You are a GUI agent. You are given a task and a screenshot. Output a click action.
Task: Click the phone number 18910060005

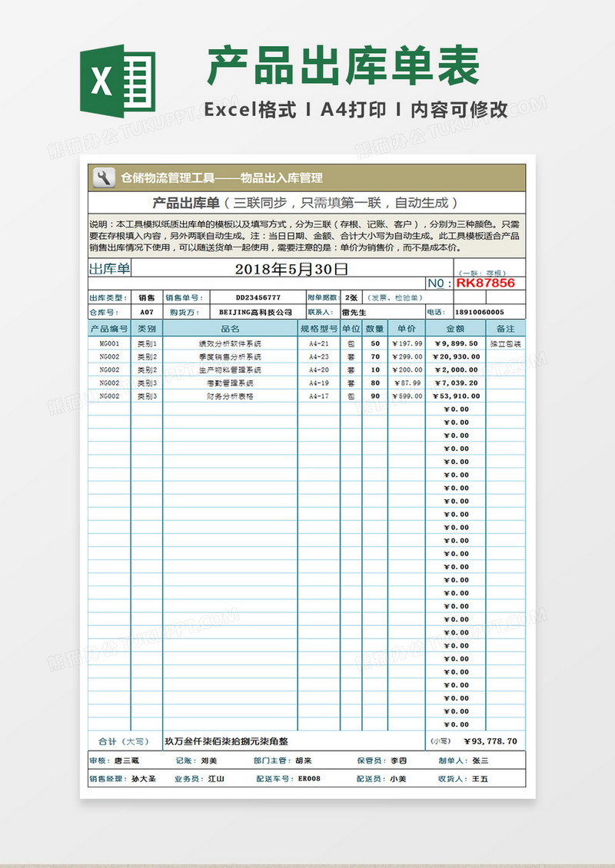pyautogui.click(x=480, y=312)
